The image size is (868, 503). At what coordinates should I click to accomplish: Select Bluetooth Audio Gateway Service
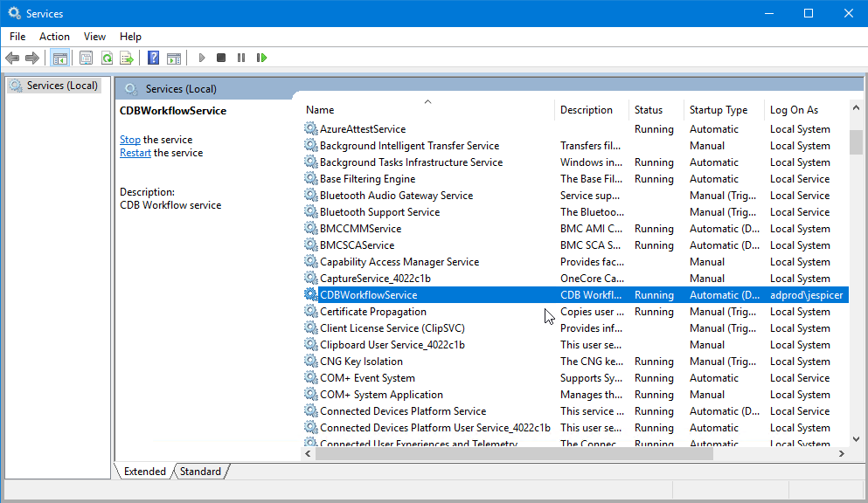click(x=396, y=195)
